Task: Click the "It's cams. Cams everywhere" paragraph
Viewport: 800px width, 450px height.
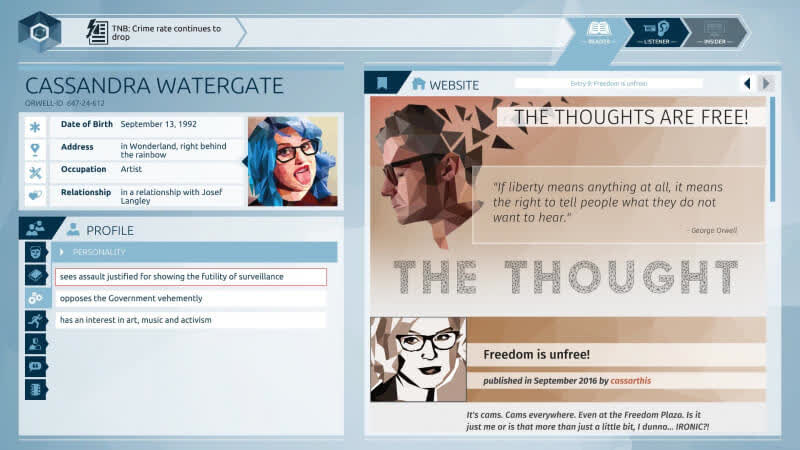Action: pos(587,421)
